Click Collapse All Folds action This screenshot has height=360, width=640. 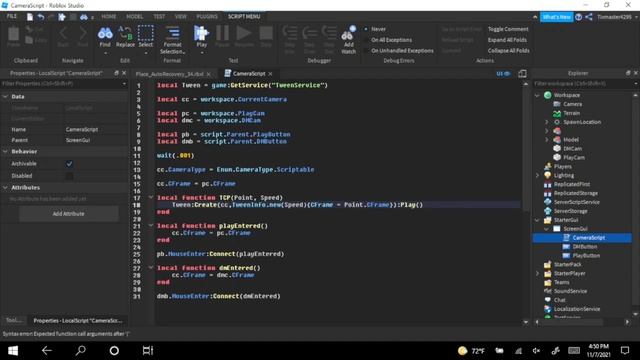pyautogui.click(x=509, y=51)
